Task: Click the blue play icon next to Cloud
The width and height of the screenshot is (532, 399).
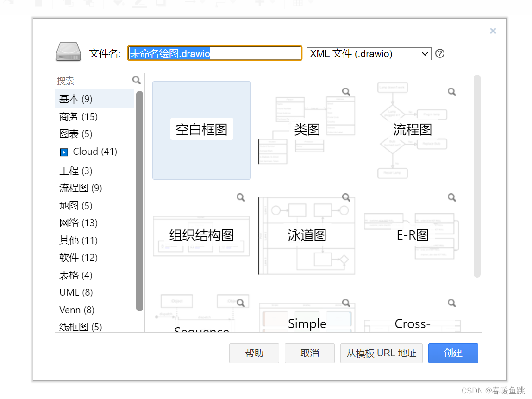Action: (64, 152)
